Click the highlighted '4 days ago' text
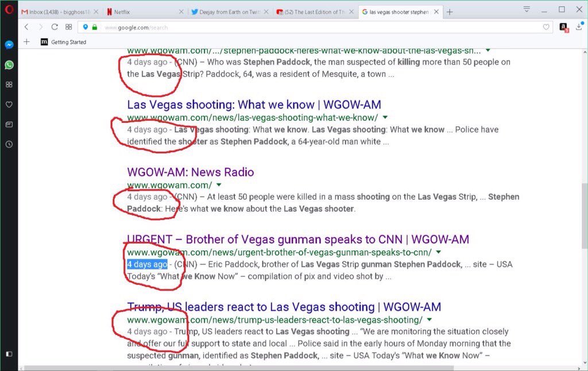The height and width of the screenshot is (371, 588). [147, 264]
